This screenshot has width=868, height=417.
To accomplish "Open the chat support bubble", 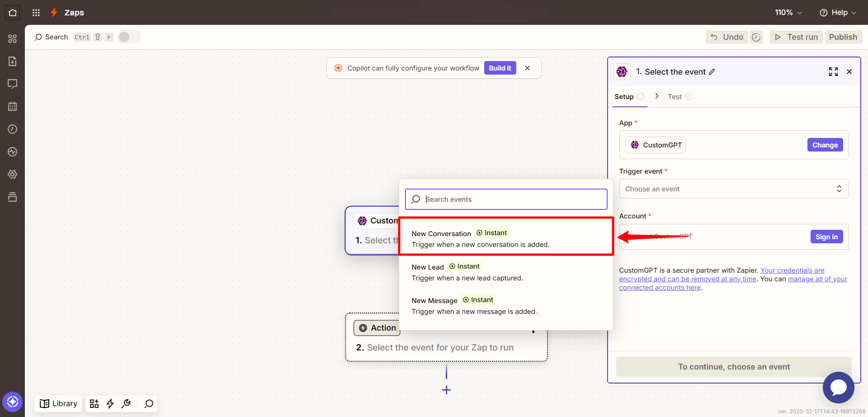I will (x=838, y=388).
